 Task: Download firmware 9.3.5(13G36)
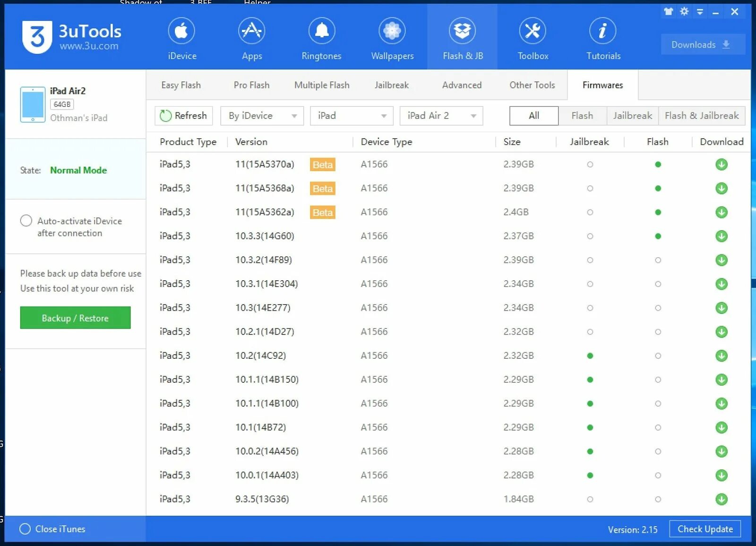[x=722, y=499]
